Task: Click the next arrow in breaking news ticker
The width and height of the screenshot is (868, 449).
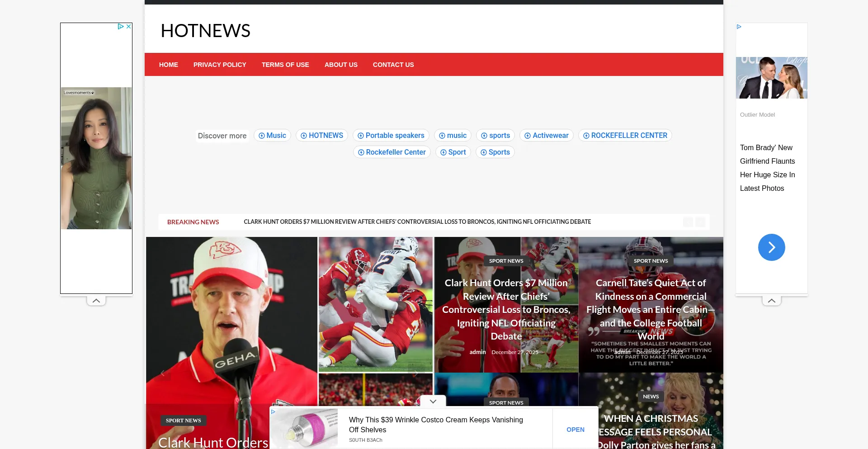Action: pyautogui.click(x=700, y=222)
